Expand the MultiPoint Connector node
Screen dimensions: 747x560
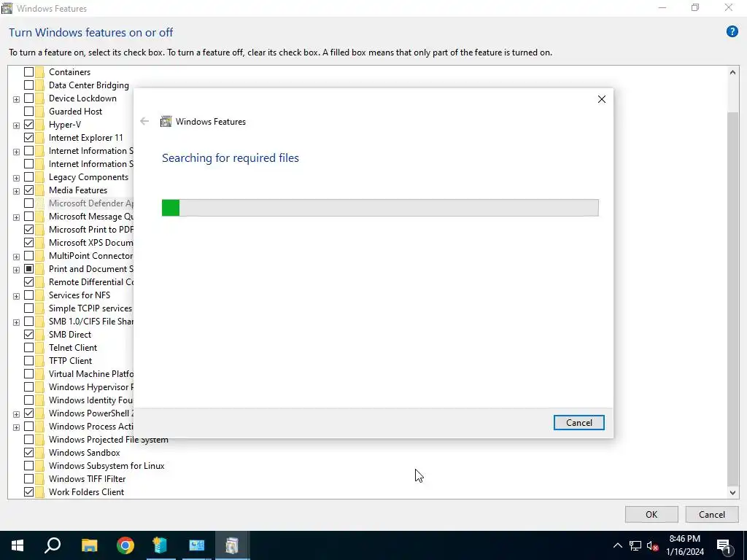pyautogui.click(x=16, y=257)
